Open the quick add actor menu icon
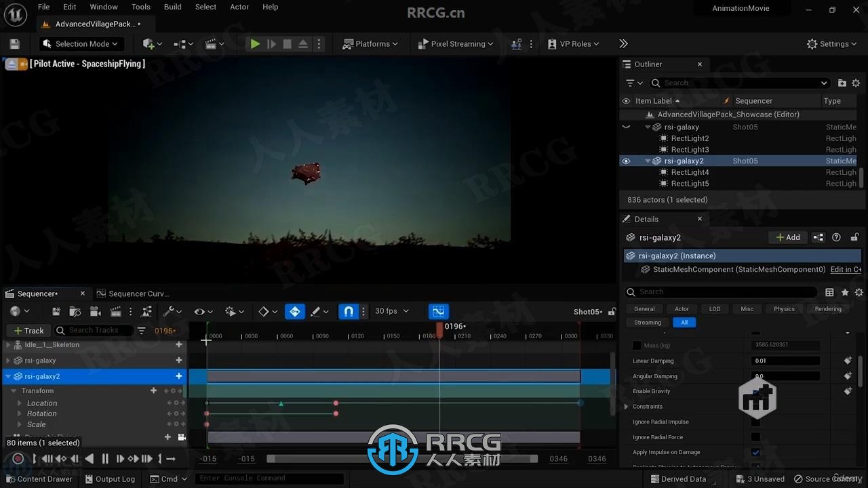This screenshot has width=868, height=488. (x=153, y=44)
